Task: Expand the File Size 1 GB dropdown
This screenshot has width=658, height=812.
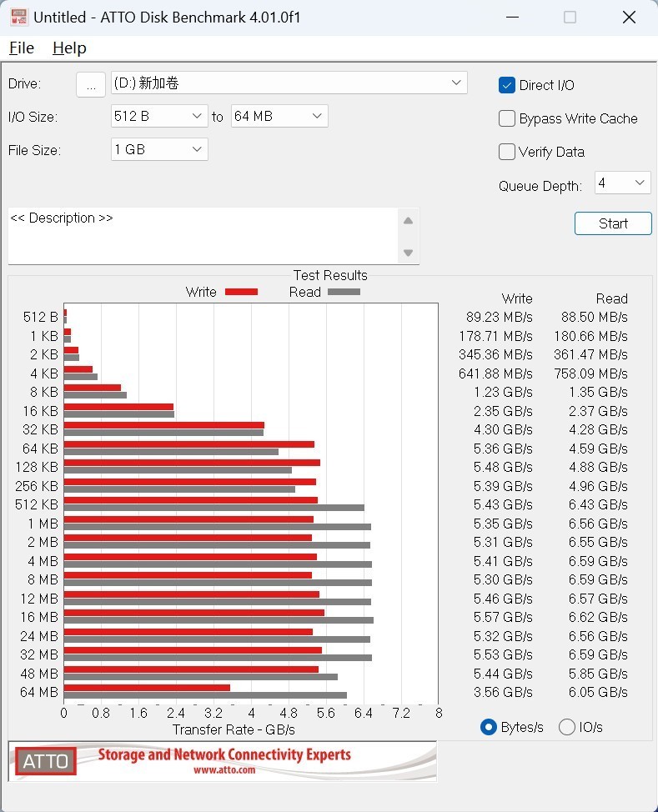Action: [x=159, y=149]
